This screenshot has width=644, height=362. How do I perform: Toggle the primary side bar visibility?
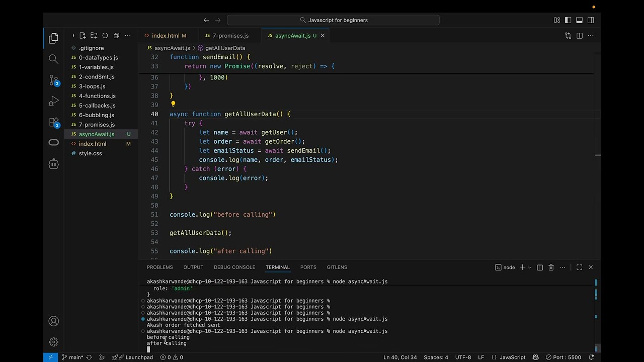[x=568, y=20]
